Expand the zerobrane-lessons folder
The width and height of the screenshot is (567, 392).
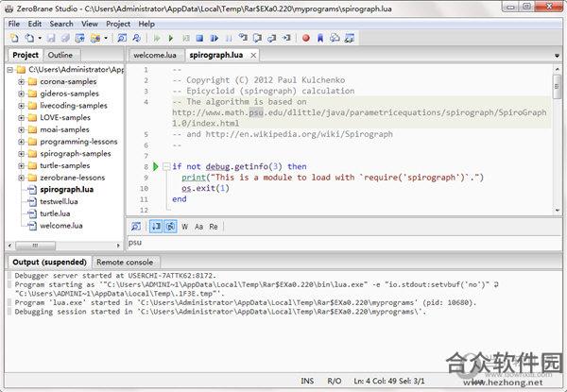[x=22, y=178]
